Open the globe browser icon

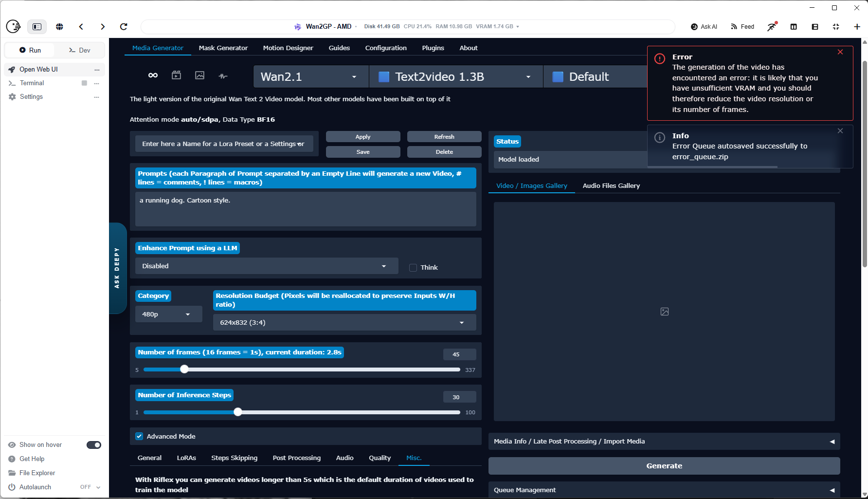point(59,27)
